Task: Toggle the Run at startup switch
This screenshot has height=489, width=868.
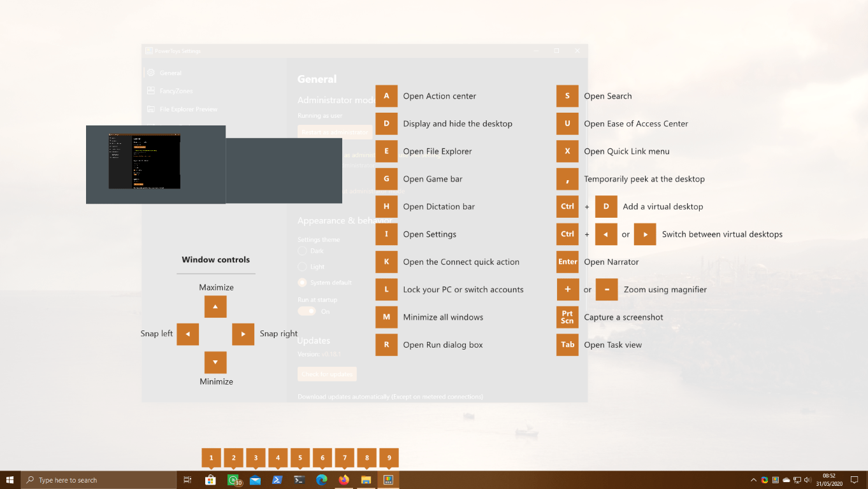Action: click(x=306, y=311)
